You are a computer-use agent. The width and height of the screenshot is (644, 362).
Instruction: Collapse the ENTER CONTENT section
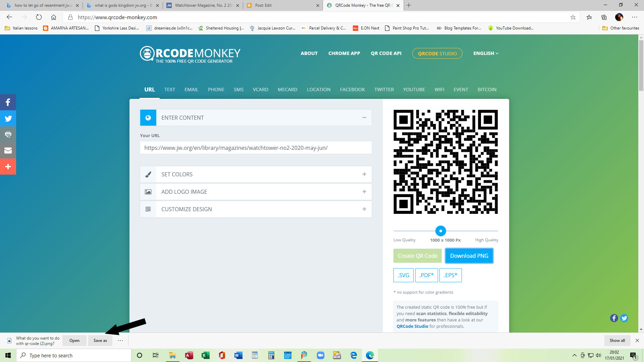pyautogui.click(x=364, y=117)
